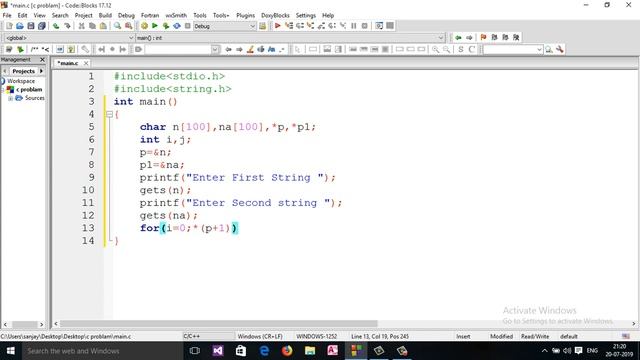Click the Zoom out magnifier icon

coord(447,49)
